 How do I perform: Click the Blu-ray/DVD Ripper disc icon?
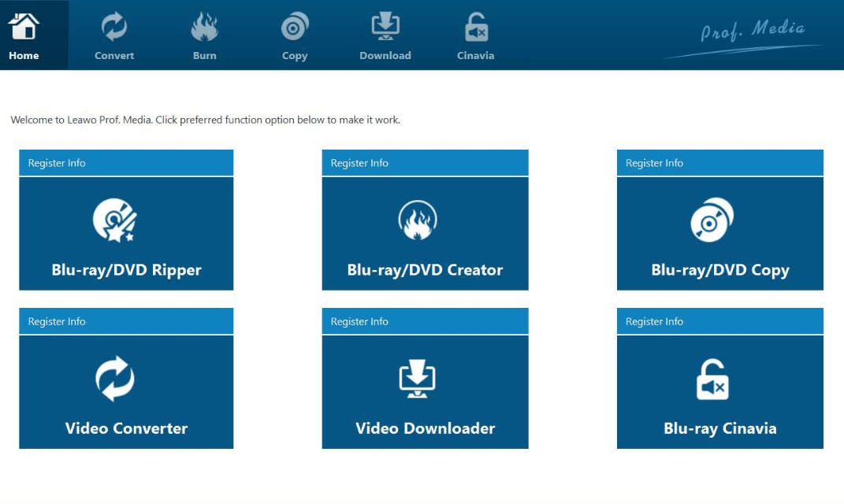click(x=115, y=220)
